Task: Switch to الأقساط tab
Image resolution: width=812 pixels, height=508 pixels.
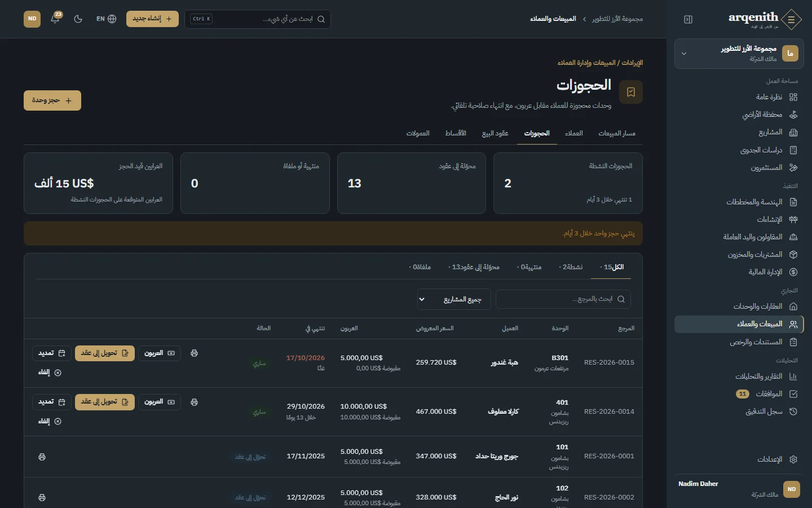Action: point(456,133)
